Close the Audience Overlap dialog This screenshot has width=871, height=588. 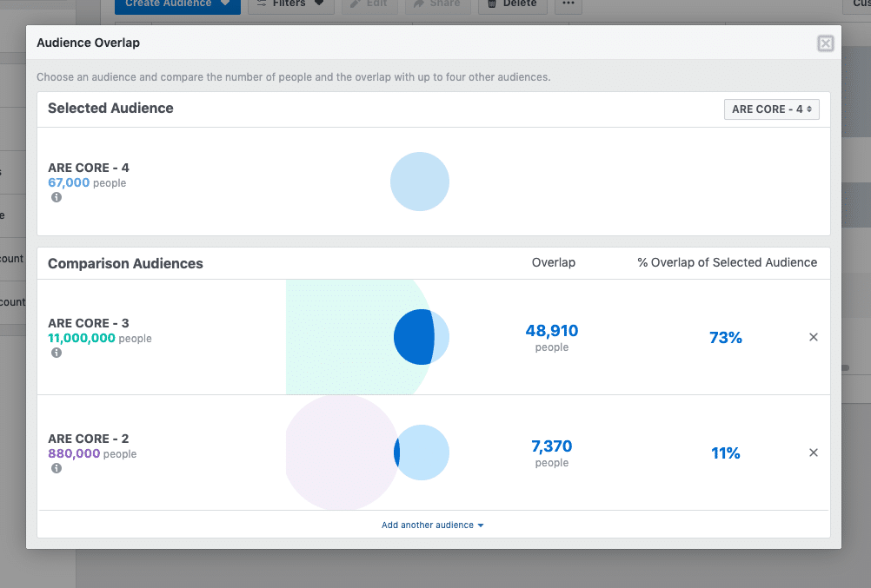[825, 43]
